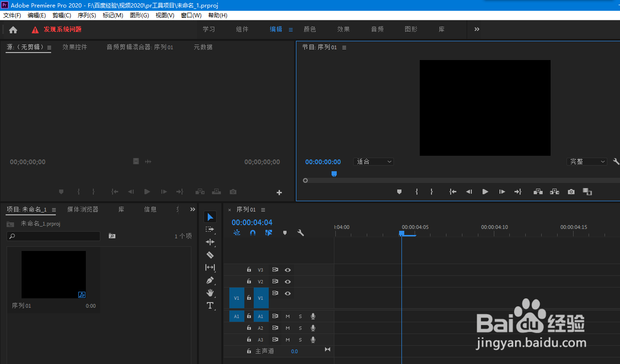
Task: Click the timeline playhead marker
Action: pos(401,233)
